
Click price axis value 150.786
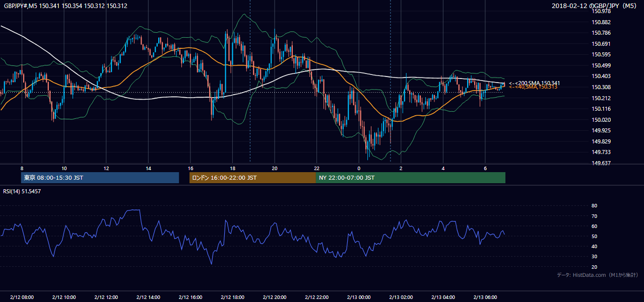click(601, 33)
